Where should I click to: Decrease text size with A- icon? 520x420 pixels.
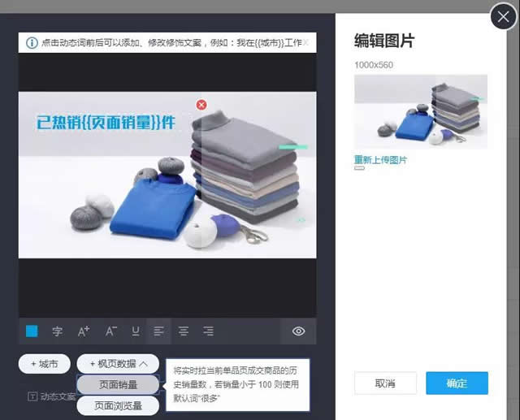click(x=110, y=331)
